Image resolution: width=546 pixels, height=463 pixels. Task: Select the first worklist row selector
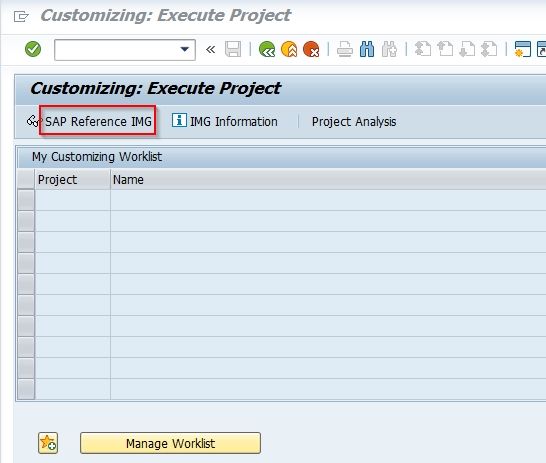(x=26, y=200)
